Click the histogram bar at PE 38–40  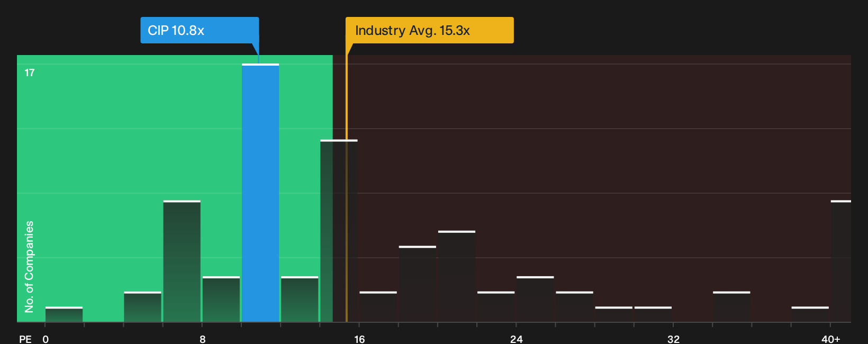pyautogui.click(x=810, y=314)
